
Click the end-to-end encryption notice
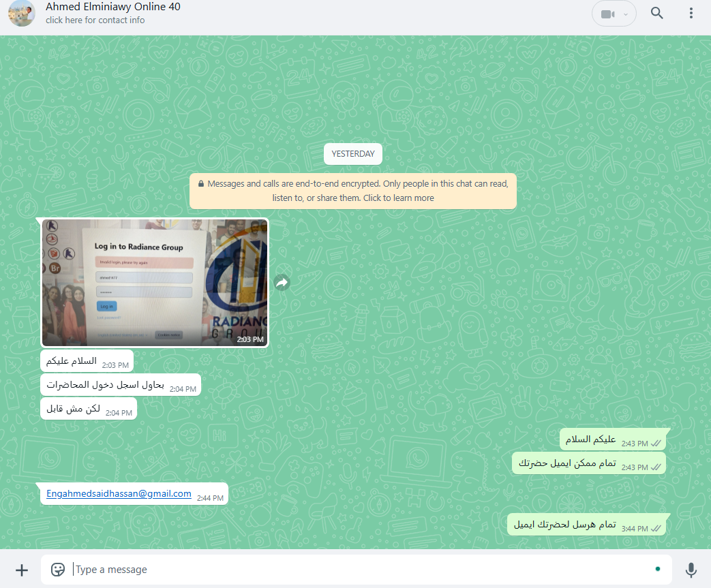click(353, 191)
